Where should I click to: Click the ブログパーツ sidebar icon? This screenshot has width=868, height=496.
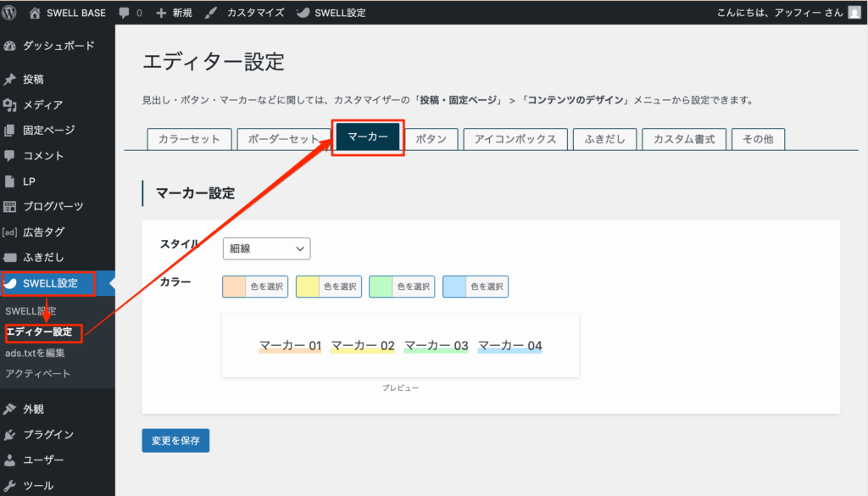coord(8,206)
